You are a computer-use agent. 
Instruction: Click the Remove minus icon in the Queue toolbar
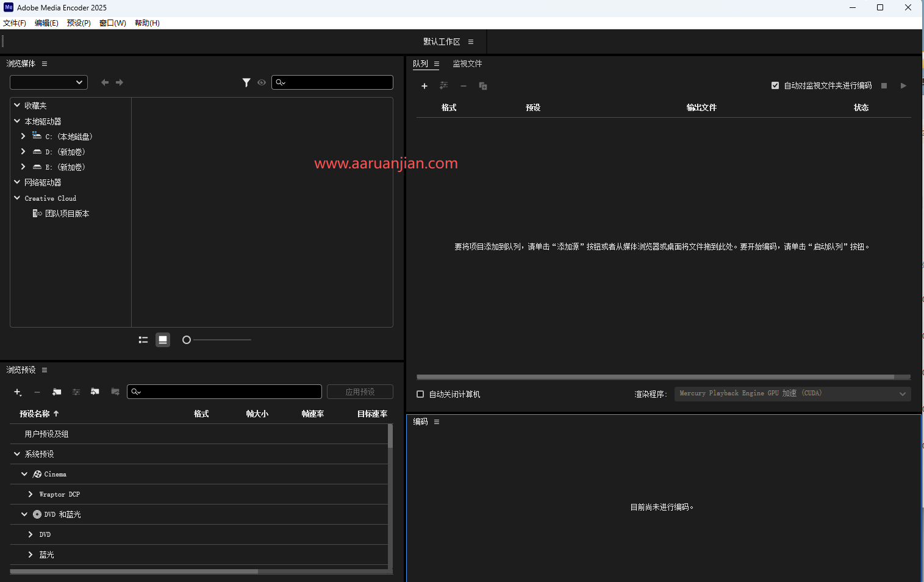[x=464, y=86]
